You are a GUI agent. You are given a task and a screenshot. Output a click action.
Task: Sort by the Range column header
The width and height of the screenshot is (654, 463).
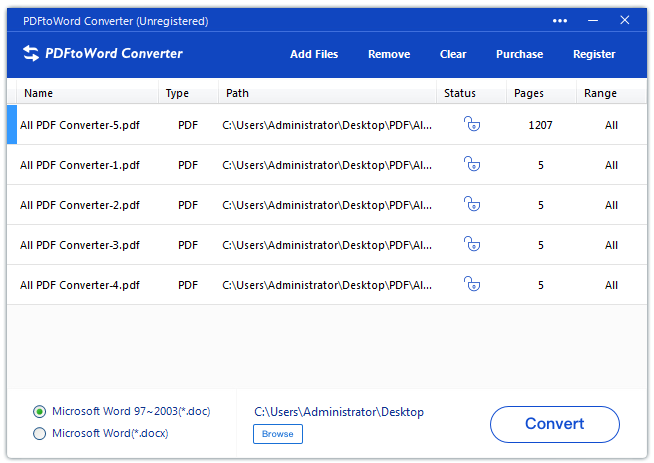tap(611, 93)
